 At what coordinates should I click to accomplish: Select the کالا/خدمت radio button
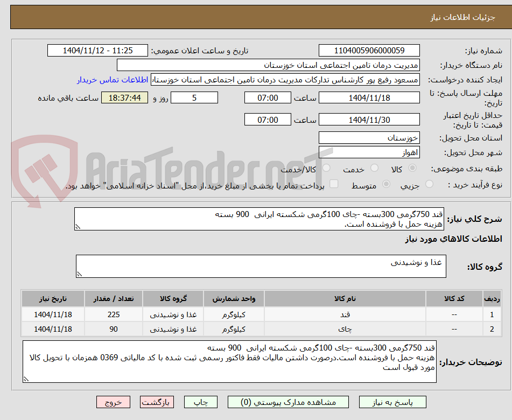pyautogui.click(x=326, y=168)
